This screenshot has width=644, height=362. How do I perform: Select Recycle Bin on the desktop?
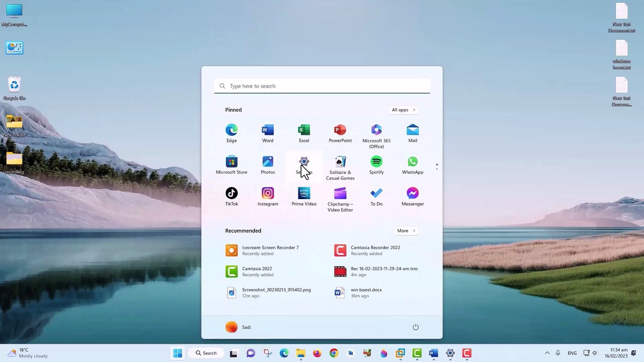pyautogui.click(x=14, y=88)
